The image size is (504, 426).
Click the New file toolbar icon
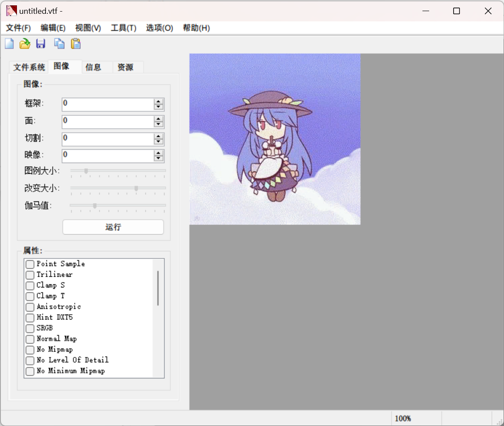point(9,43)
